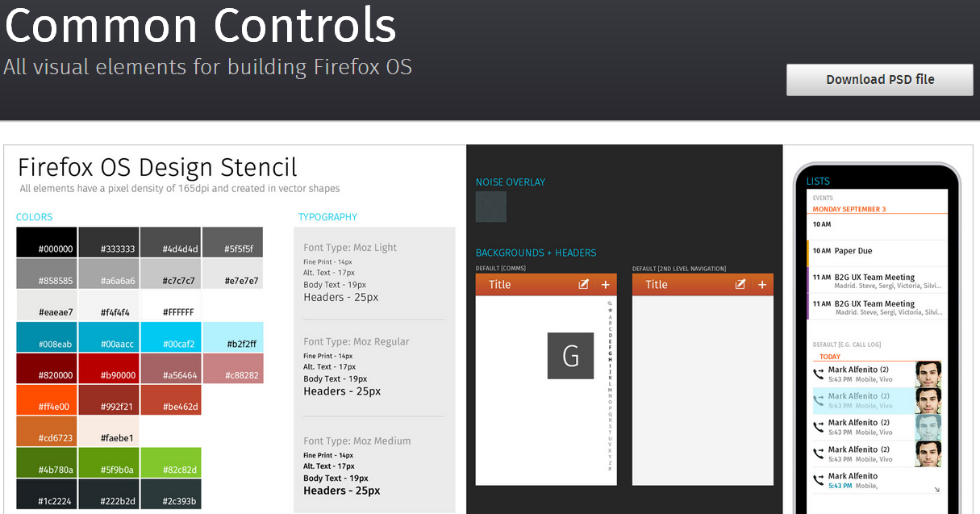
Task: Select the large G letter tile
Action: (x=570, y=356)
